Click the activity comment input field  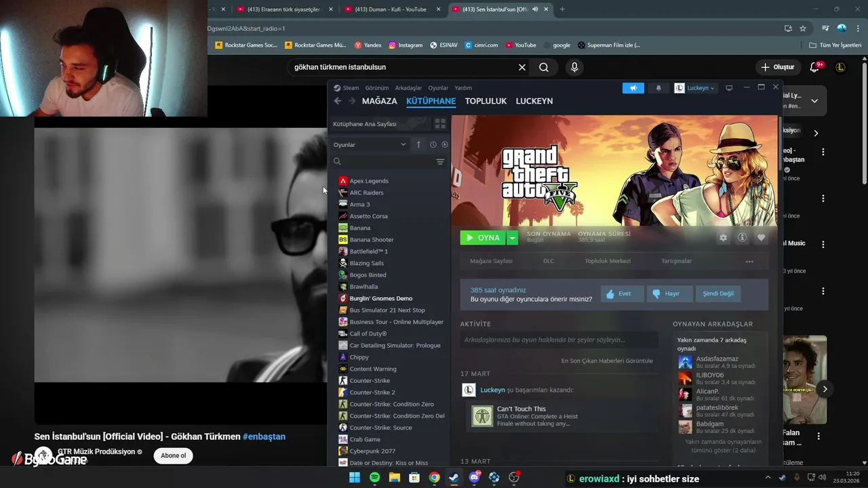[x=559, y=340]
